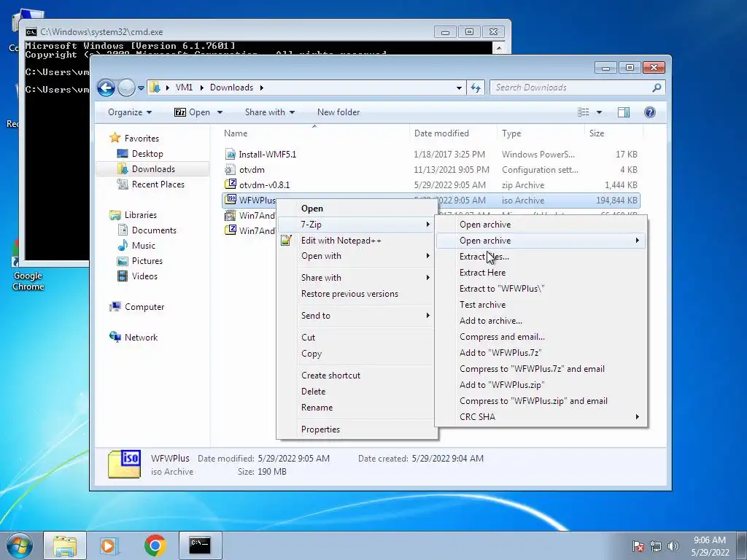This screenshot has height=560, width=747.
Task: Expand Share with in context menu
Action: pyautogui.click(x=356, y=278)
